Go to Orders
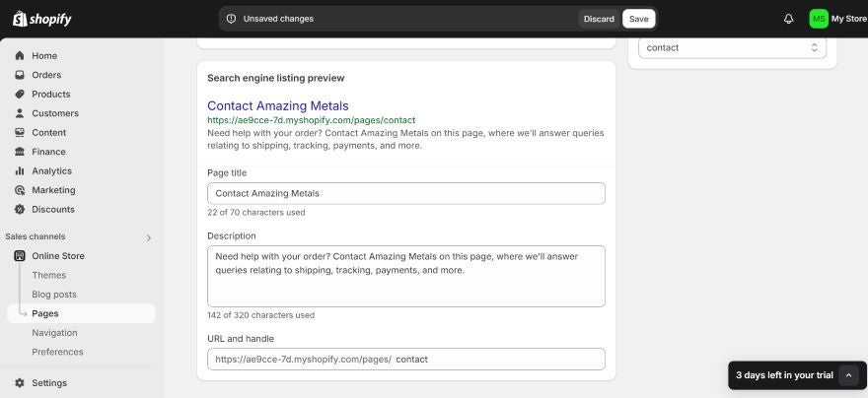The image size is (868, 398). [46, 75]
